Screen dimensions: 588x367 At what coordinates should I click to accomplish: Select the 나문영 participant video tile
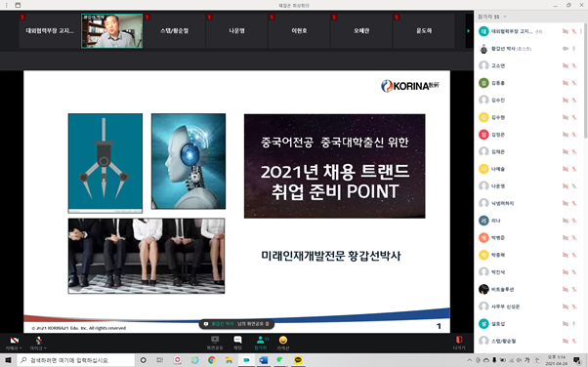(237, 30)
